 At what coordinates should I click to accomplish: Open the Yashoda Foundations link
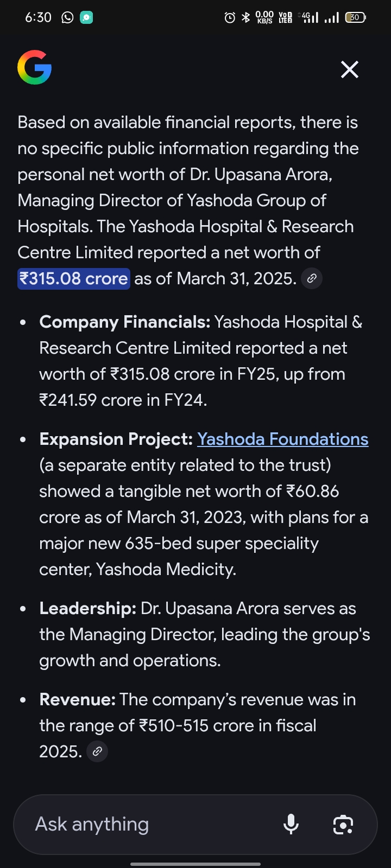[283, 439]
